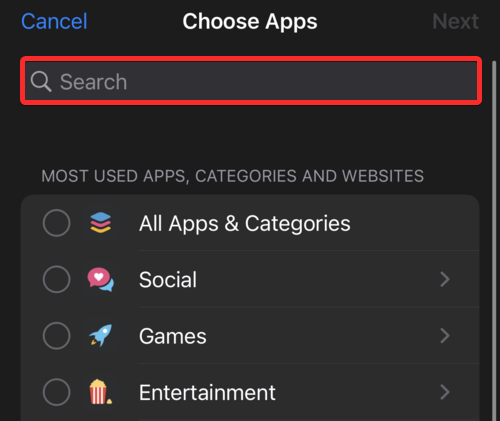Select the Social category radio circle

tap(56, 279)
